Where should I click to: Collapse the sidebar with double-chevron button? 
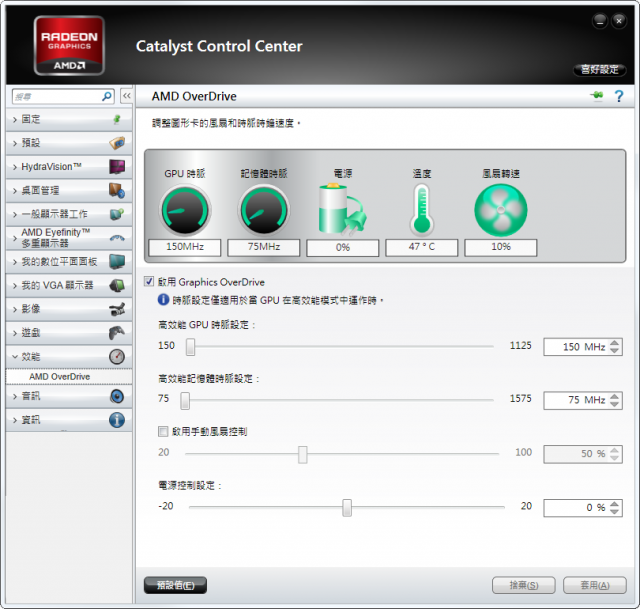tap(127, 96)
